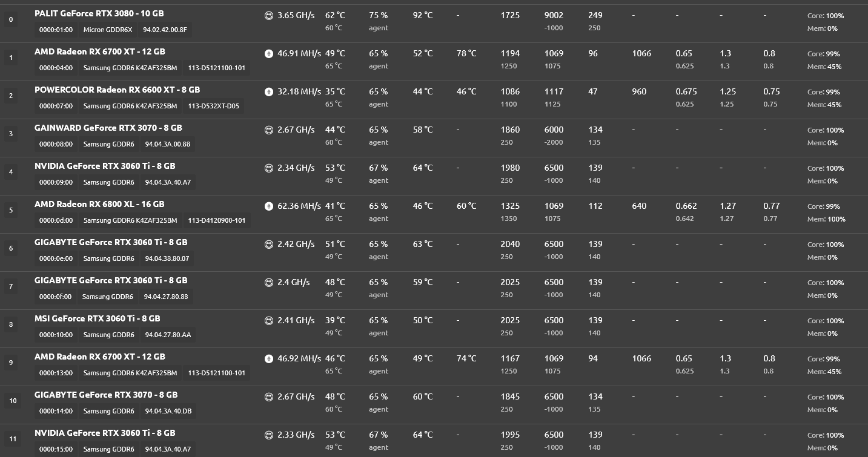
Task: Open PALIT GeForce RTX 3080 - 10 GB
Action: coord(99,13)
